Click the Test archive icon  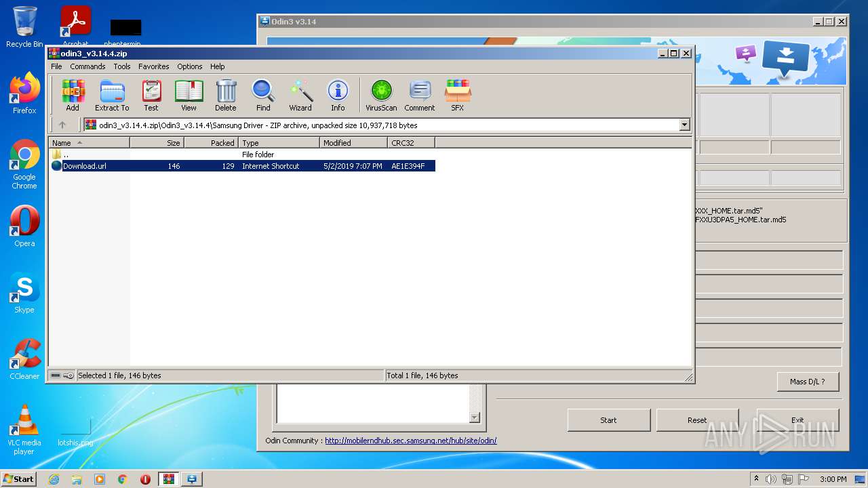coord(151,96)
